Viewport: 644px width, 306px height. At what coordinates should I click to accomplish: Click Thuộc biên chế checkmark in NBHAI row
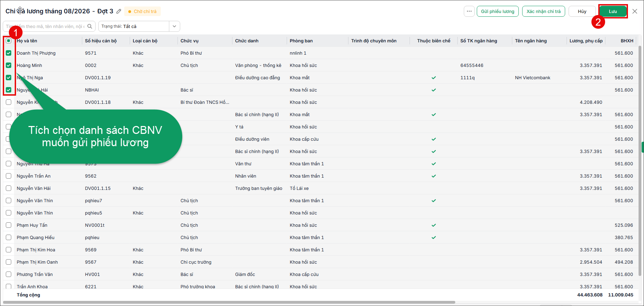(x=434, y=90)
